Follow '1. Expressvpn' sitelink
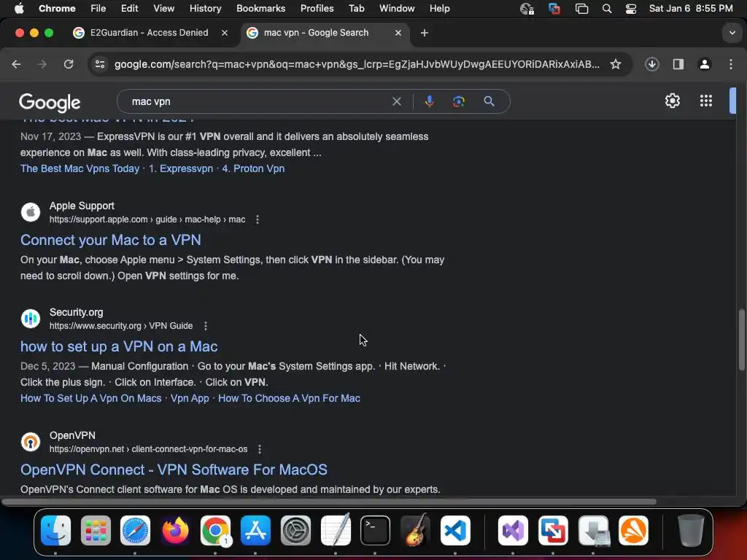This screenshot has height=560, width=747. pos(181,168)
